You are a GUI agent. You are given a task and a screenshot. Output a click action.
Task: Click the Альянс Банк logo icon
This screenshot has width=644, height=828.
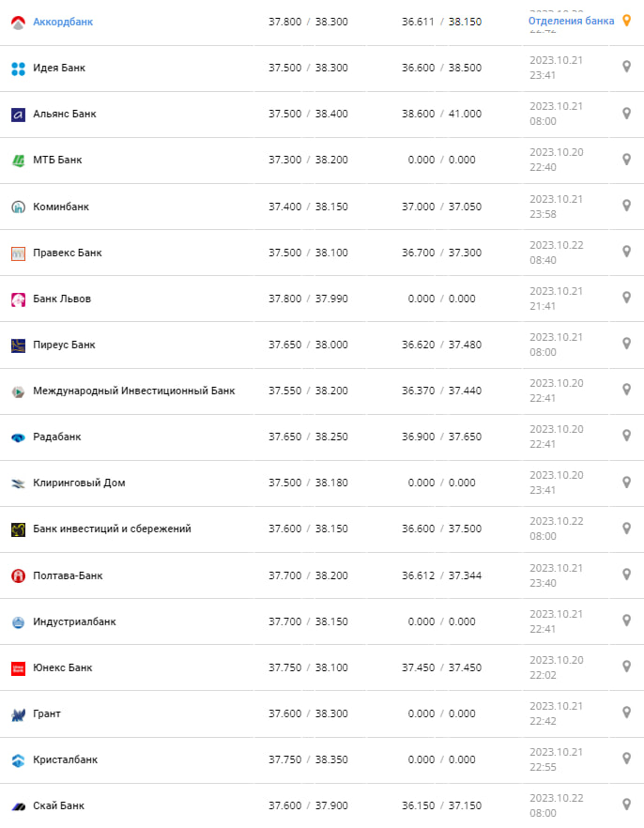tap(18, 115)
